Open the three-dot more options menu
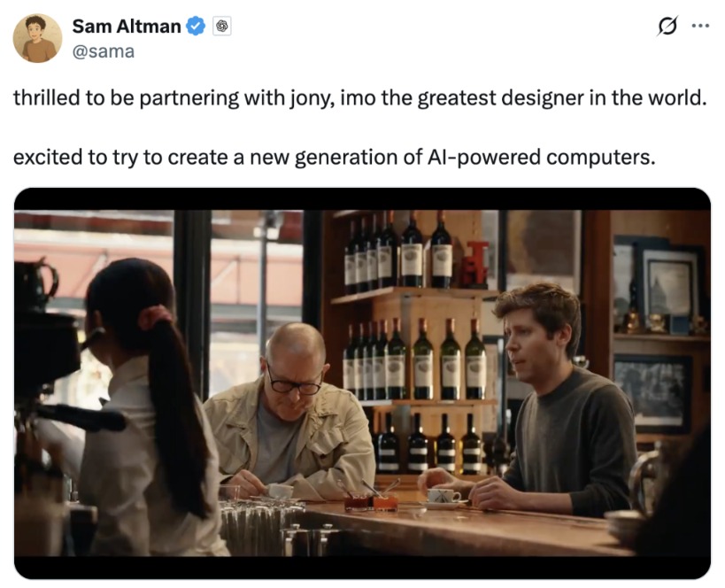Viewport: 725px width, 588px height. 700,26
